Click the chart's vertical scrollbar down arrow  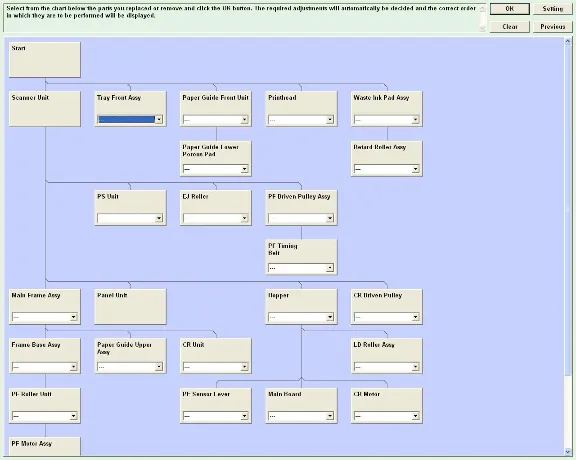pos(568,452)
